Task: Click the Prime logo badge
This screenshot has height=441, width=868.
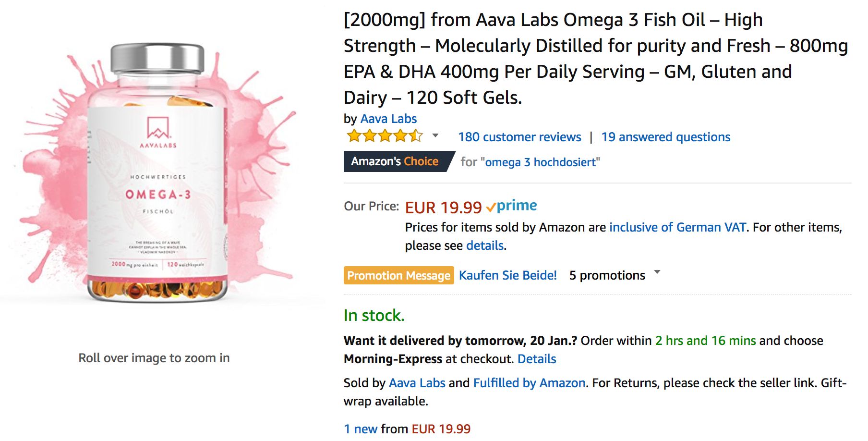Action: point(512,207)
